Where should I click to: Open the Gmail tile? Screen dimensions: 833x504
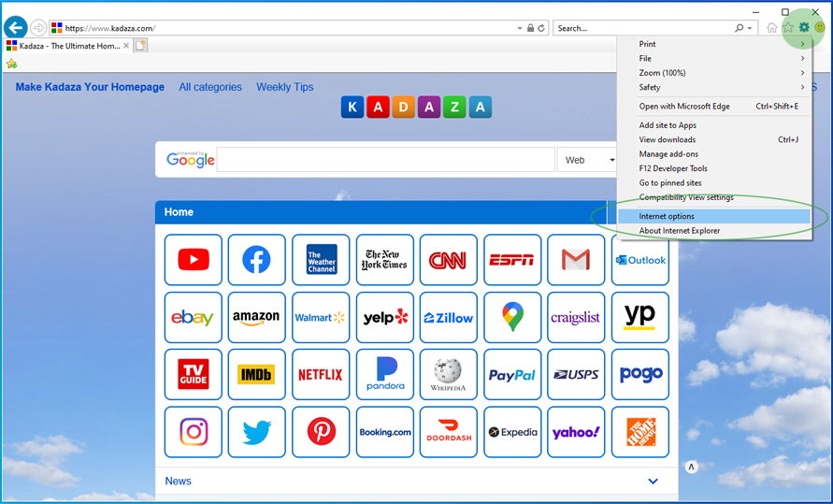[576, 260]
